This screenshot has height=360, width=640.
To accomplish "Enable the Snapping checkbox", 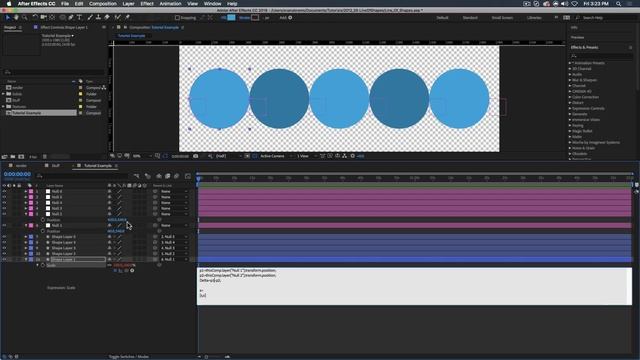I will (177, 18).
